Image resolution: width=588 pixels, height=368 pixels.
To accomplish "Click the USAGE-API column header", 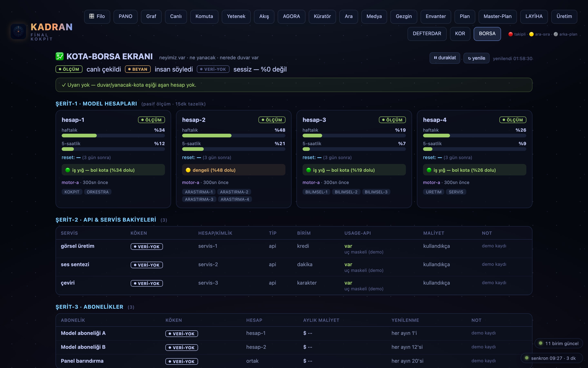I will coord(357,233).
